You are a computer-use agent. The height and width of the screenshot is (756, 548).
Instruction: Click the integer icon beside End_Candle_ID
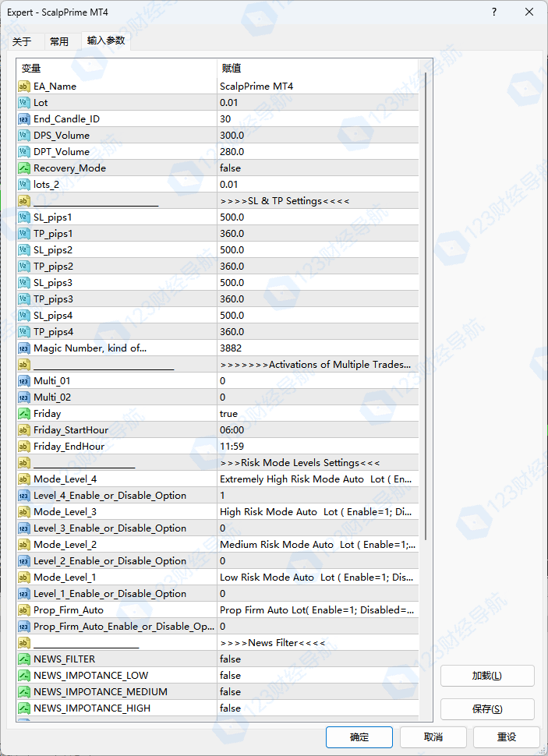(x=24, y=119)
